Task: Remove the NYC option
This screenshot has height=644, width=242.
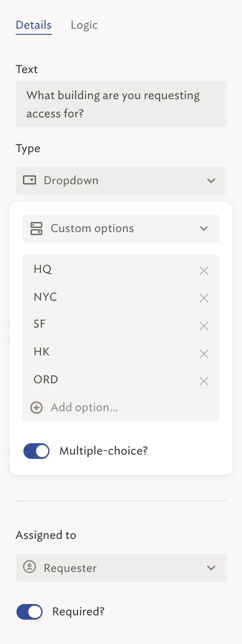Action: coord(204,298)
